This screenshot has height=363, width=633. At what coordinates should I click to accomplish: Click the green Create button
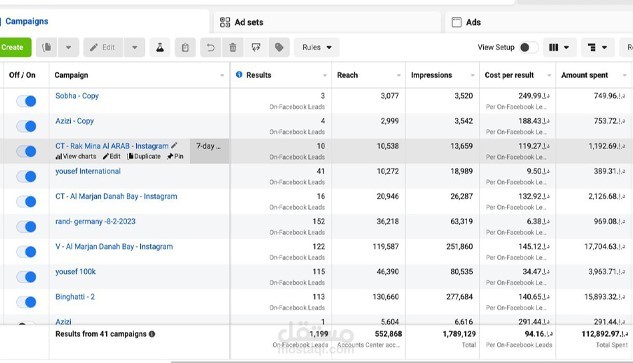pyautogui.click(x=15, y=47)
